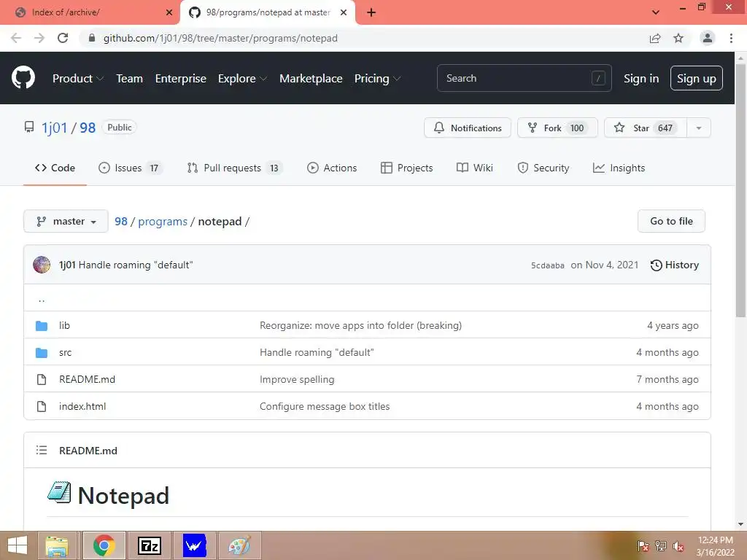Fork the repository
This screenshot has height=560, width=747.
pos(557,128)
